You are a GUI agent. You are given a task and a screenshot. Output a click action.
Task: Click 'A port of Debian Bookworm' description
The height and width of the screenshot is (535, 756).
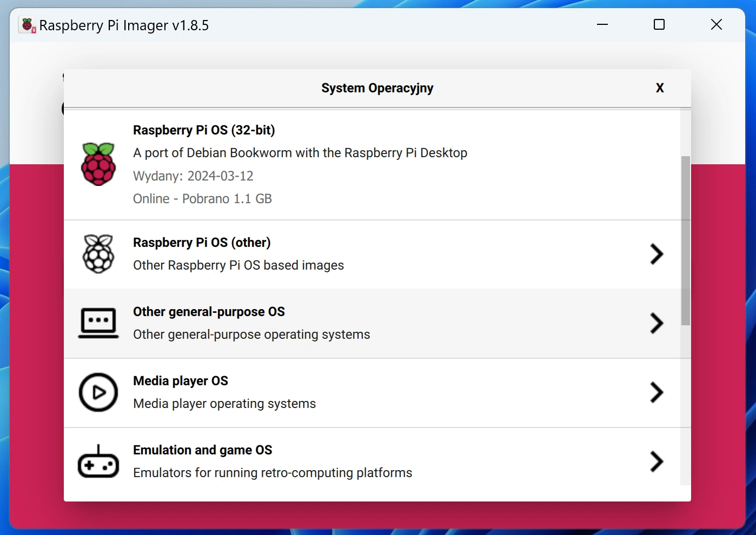pos(300,153)
